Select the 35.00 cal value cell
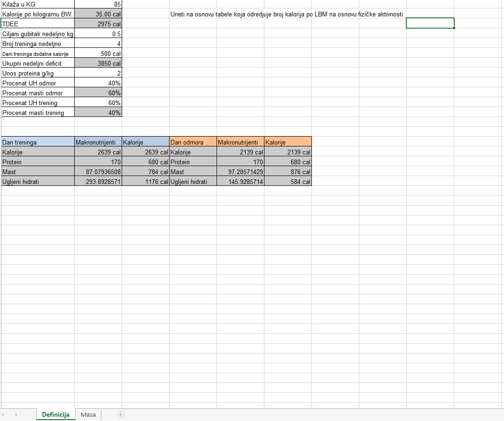Viewport: 504px width, 421px height. [98, 14]
